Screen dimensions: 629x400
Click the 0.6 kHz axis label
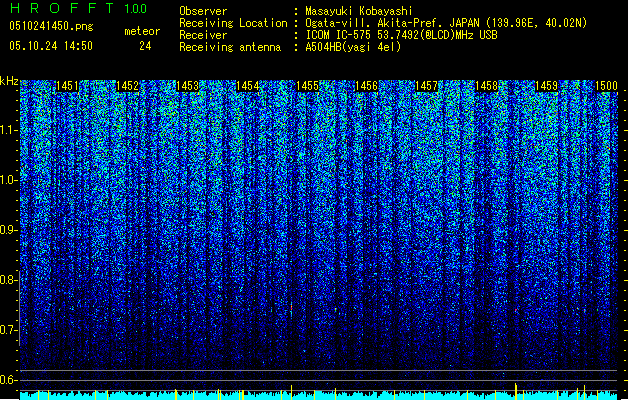coord(8,380)
